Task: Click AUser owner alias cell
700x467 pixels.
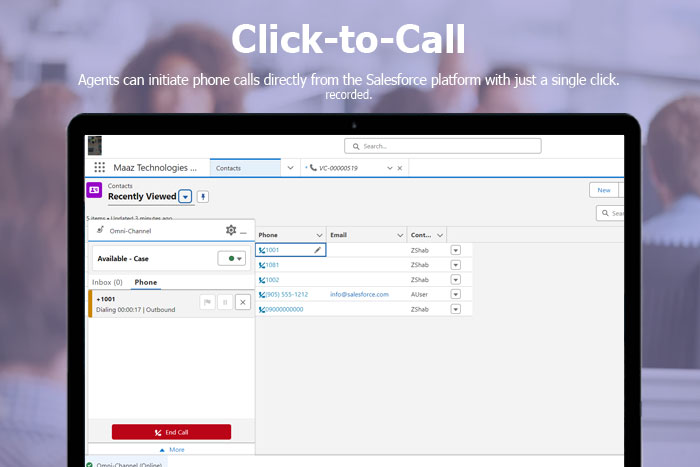Action: [419, 295]
